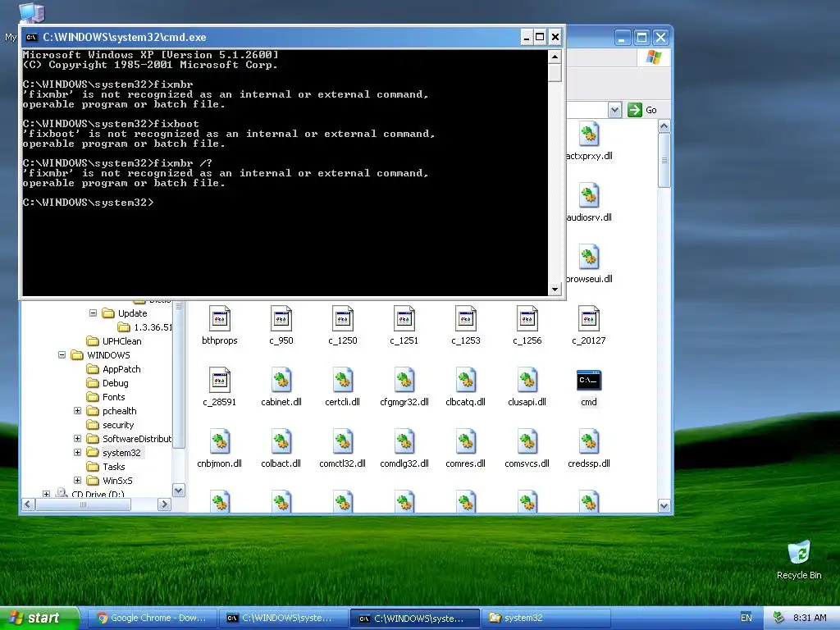Select the clbcatq.dll file
This screenshot has height=630, width=840.
tap(466, 386)
